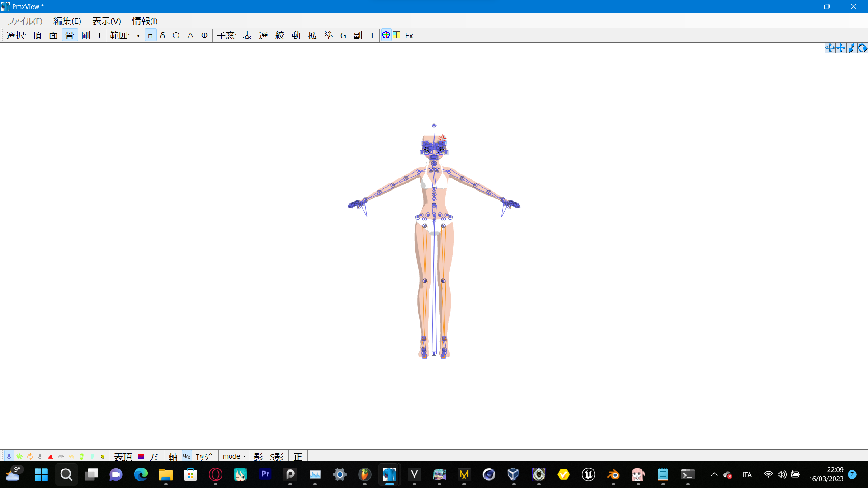This screenshot has width=868, height=488.
Task: Open Premiere Pro from the taskbar
Action: [265, 474]
